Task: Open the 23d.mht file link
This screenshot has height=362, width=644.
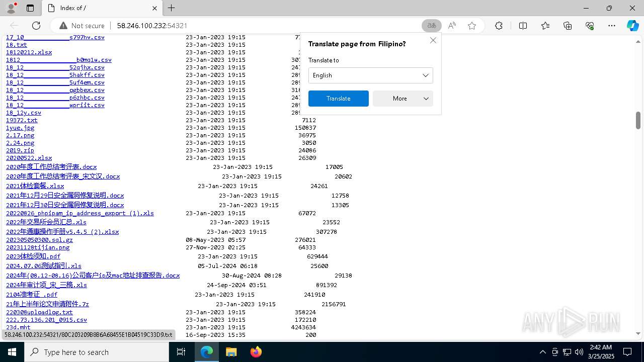Action: [18, 327]
